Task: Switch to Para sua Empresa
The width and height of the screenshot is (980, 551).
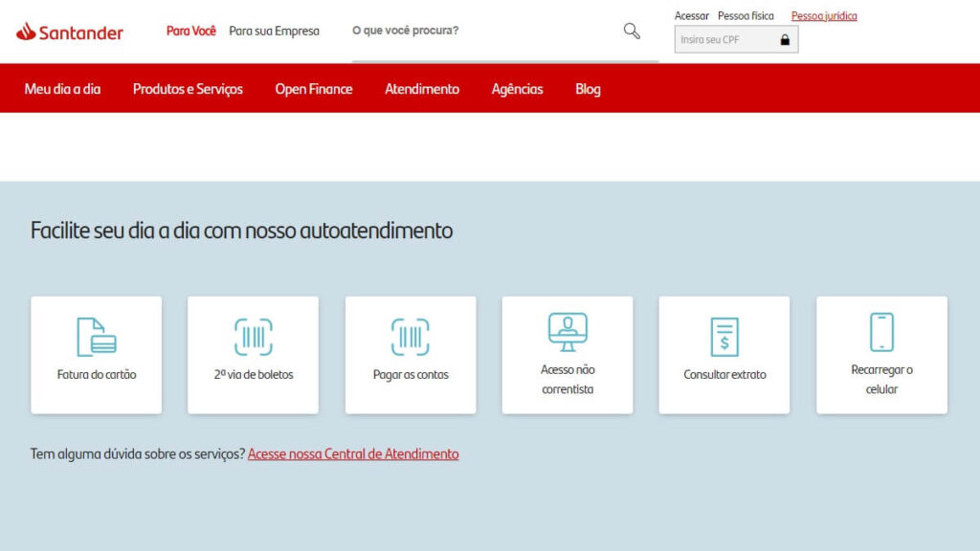Action: coord(274,31)
